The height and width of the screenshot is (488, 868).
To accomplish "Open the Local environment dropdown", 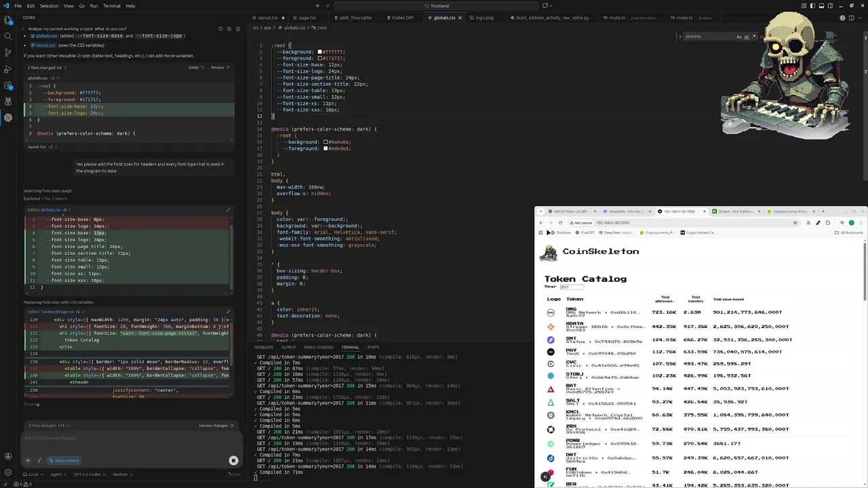I will point(33,474).
